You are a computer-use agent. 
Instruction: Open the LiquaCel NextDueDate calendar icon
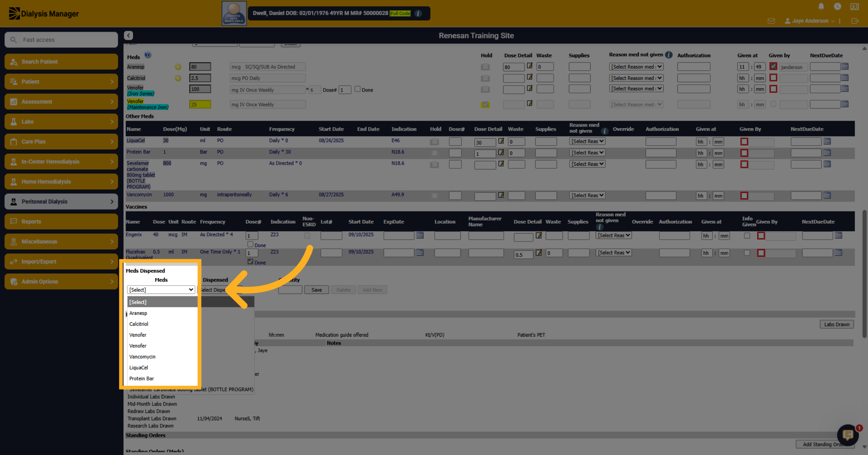click(x=827, y=141)
